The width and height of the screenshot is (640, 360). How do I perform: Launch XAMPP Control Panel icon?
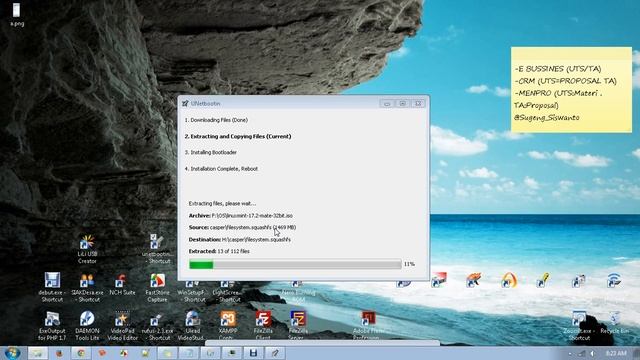[228, 325]
